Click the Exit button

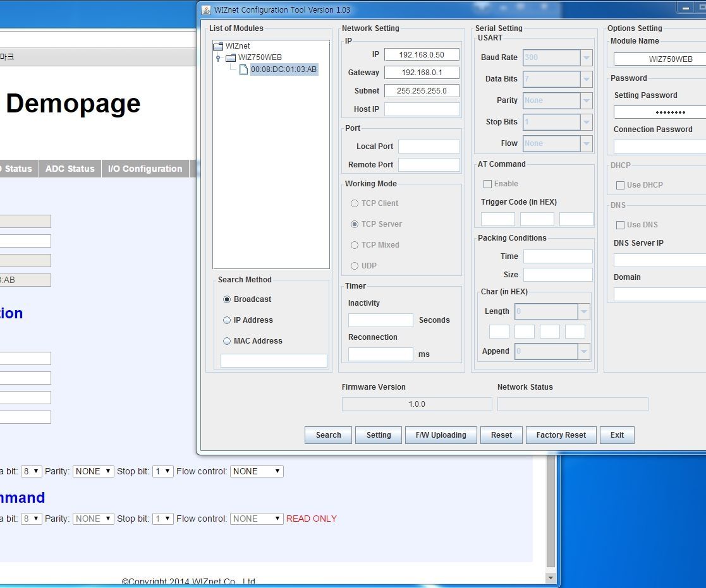[617, 435]
